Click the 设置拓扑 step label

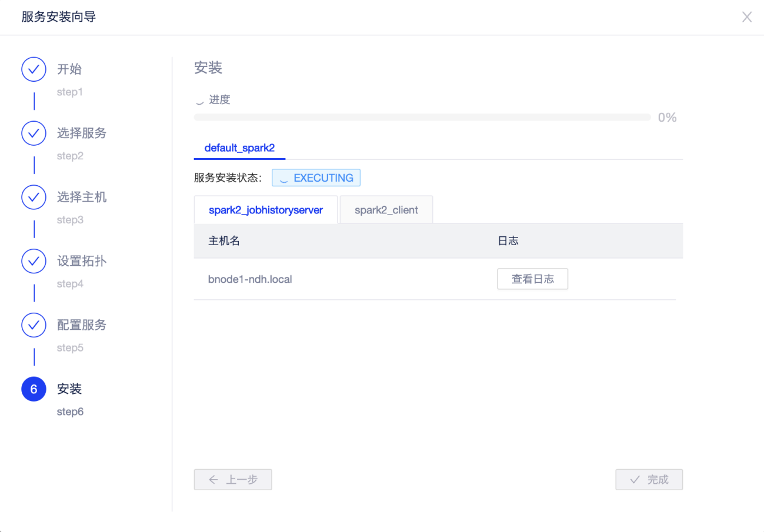(x=82, y=261)
